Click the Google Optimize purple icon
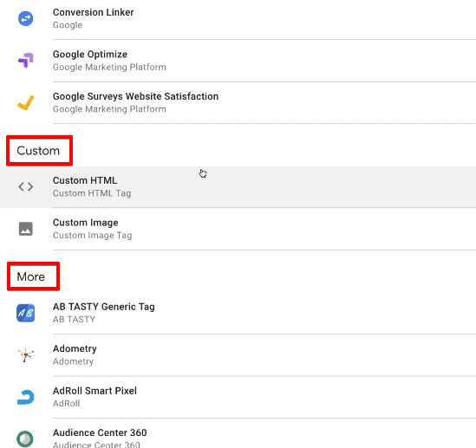Image resolution: width=476 pixels, height=448 pixels. coord(26,61)
